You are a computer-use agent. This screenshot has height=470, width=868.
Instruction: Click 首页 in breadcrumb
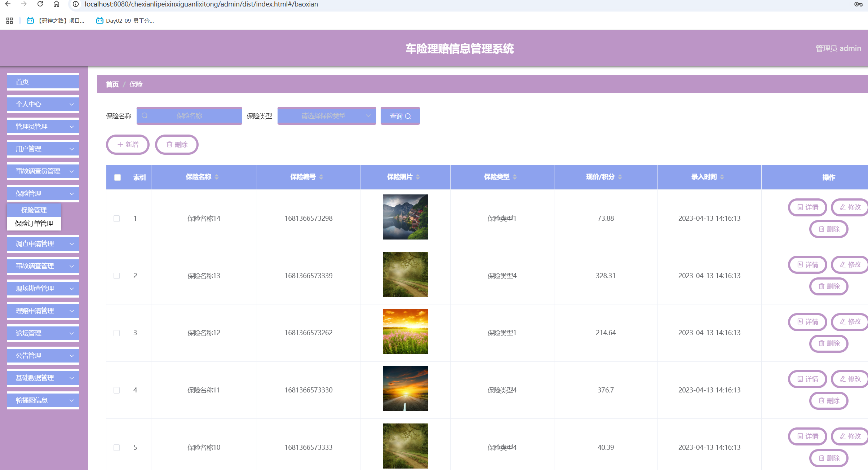click(112, 84)
